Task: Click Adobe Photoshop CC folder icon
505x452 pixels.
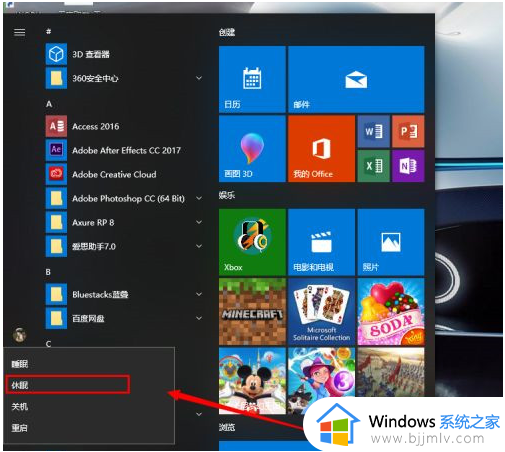Action: [56, 198]
